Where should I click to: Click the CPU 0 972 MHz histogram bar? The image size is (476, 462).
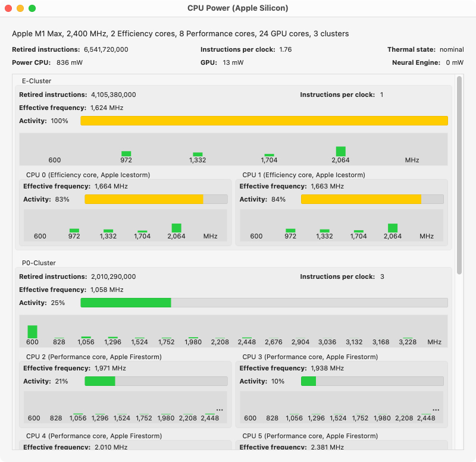[74, 231]
